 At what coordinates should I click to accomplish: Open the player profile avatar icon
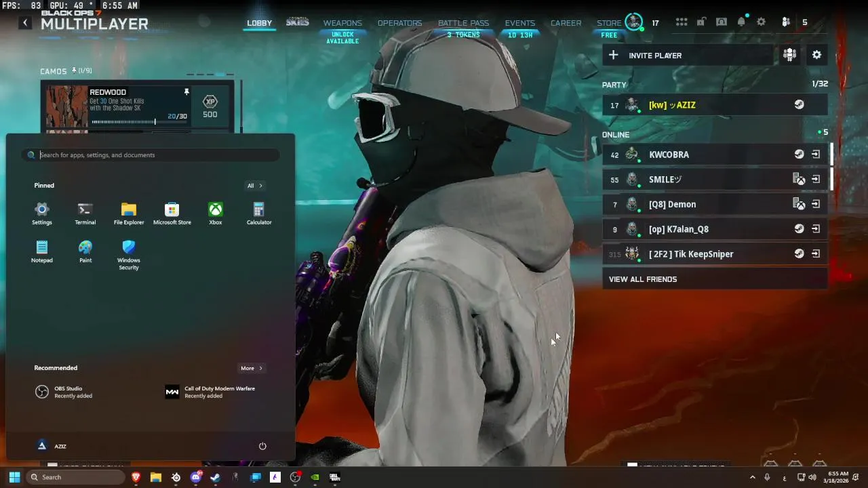tap(634, 22)
